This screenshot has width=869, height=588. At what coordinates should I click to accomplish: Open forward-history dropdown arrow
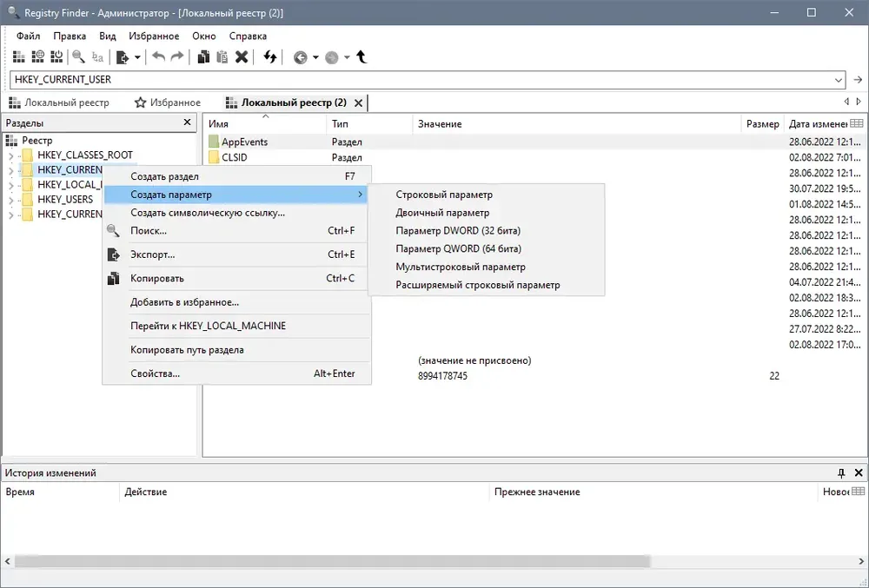[x=347, y=57]
